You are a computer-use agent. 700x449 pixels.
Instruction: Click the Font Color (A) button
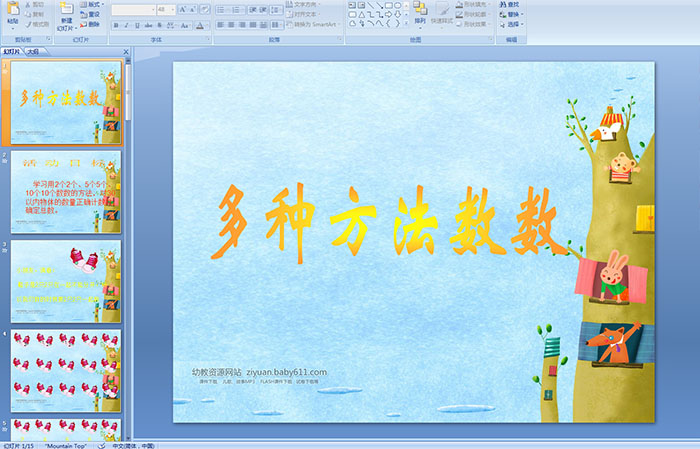[200, 25]
